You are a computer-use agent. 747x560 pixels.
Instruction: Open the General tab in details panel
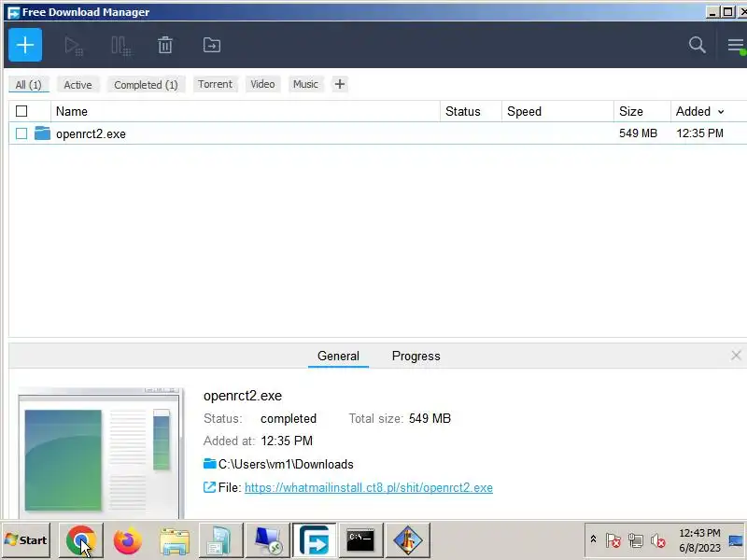coord(338,357)
